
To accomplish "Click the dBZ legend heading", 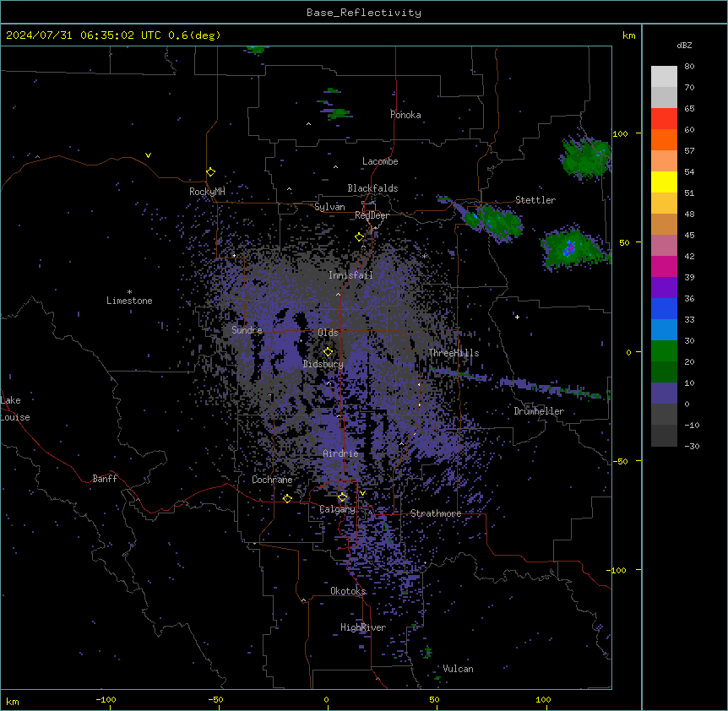I will click(684, 46).
